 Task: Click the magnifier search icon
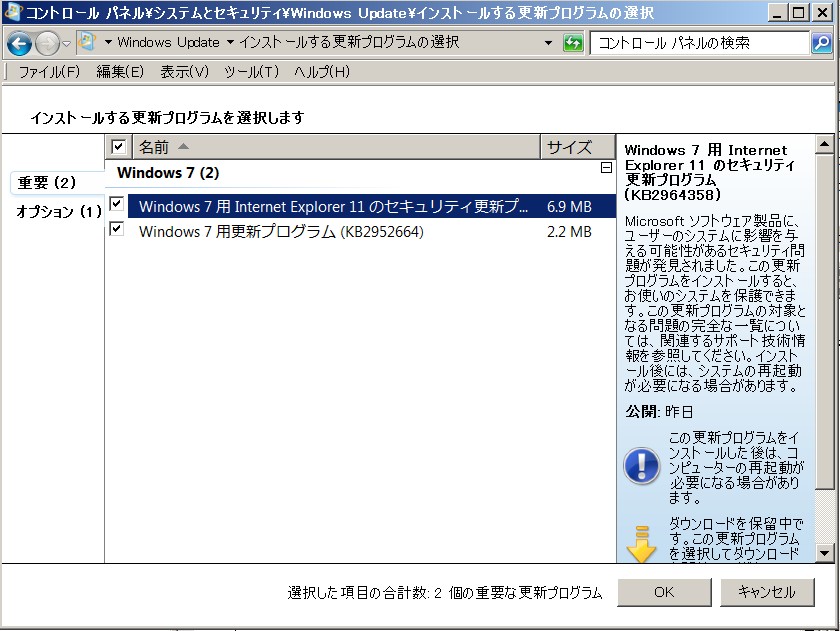tap(821, 43)
